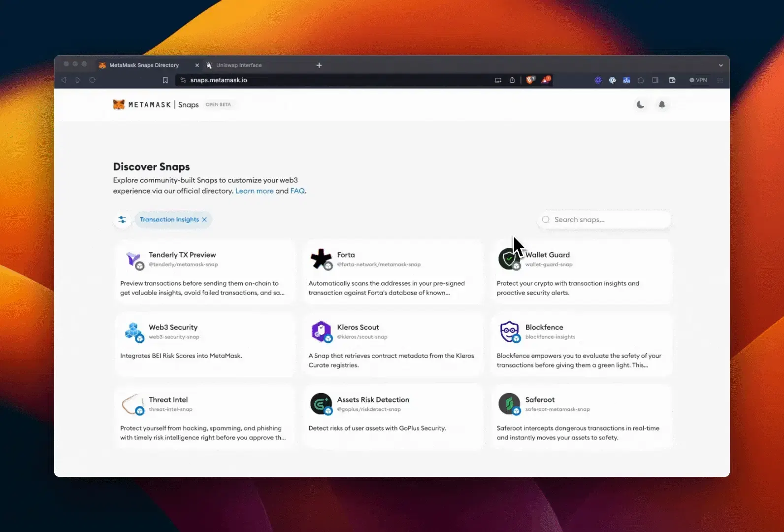Open the Brave Rewards triangle icon

[546, 80]
